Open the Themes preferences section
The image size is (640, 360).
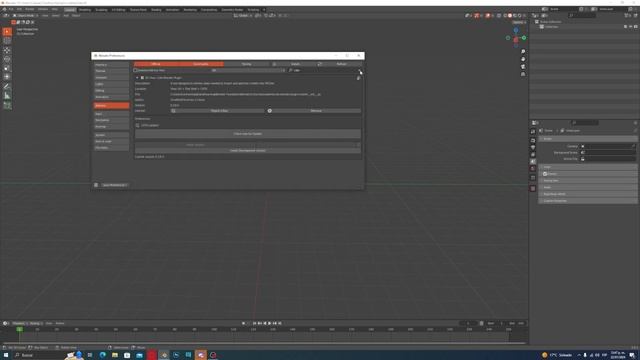[x=111, y=71]
